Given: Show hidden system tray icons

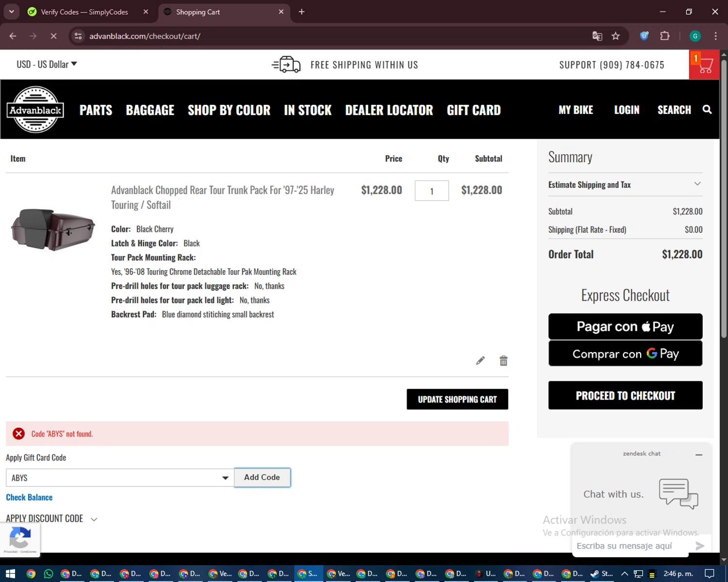Looking at the screenshot, I should pyautogui.click(x=625, y=574).
